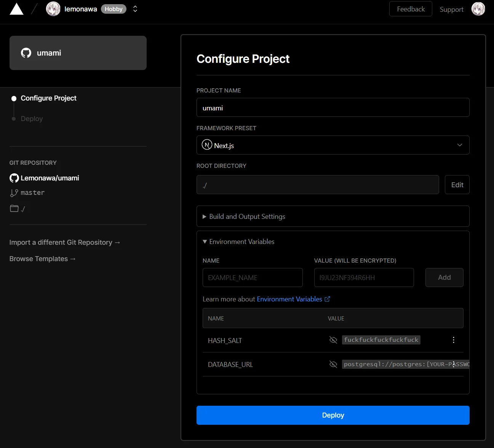Open the team switcher chevrons
The width and height of the screenshot is (494, 448).
pos(135,9)
